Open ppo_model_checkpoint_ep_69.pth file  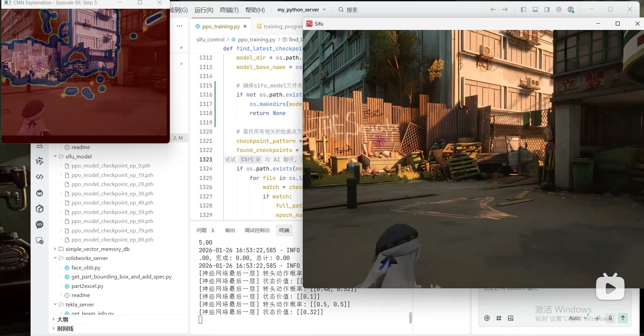112,221
